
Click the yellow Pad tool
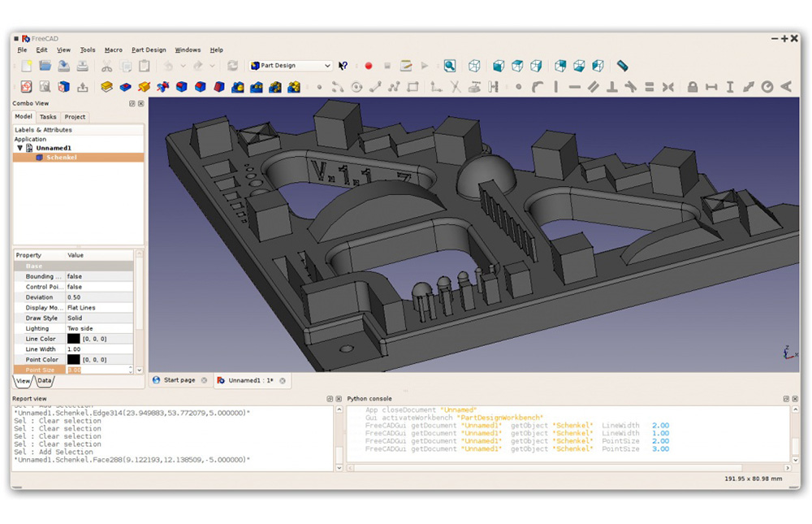(x=106, y=87)
